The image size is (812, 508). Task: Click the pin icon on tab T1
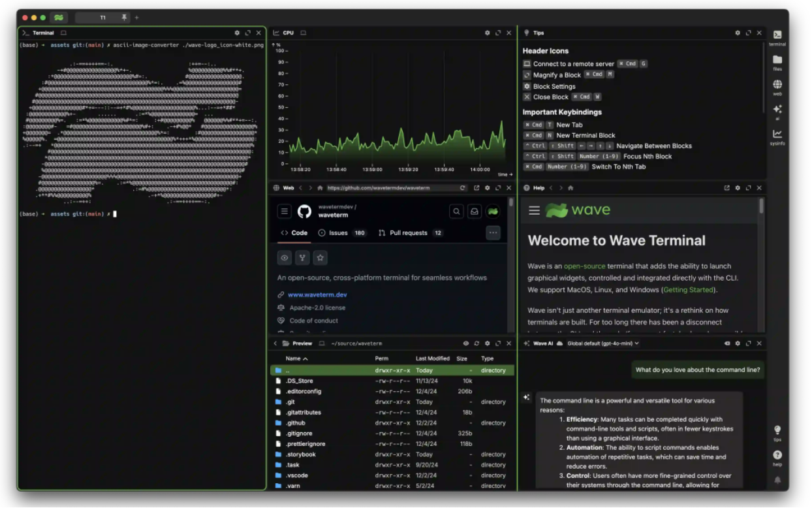pos(124,18)
